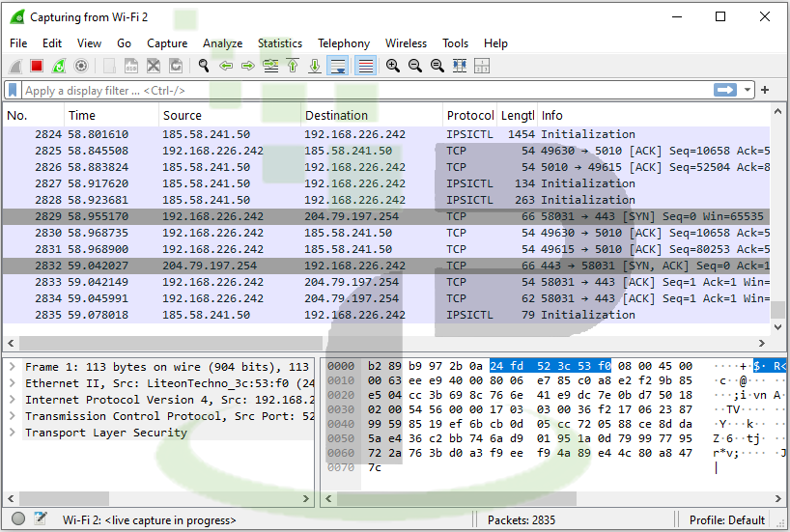Click the Find a packet magnifier
The width and height of the screenshot is (790, 532).
[204, 66]
